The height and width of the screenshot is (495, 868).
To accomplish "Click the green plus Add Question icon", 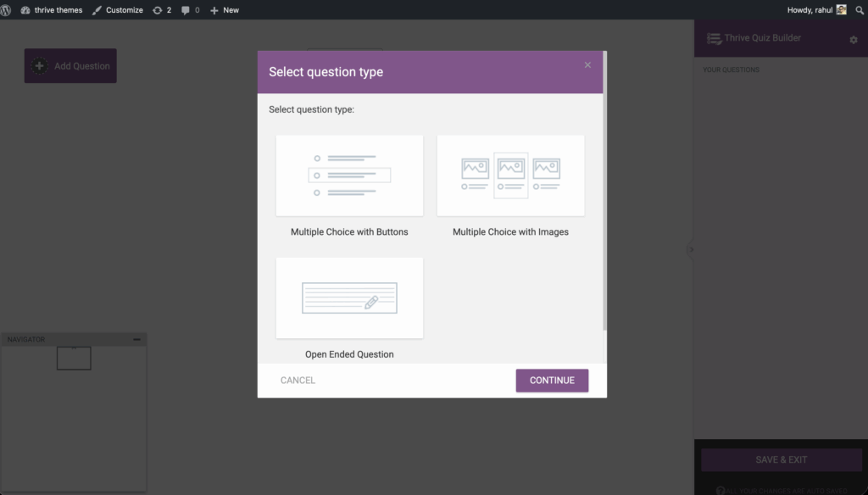I will [x=39, y=66].
